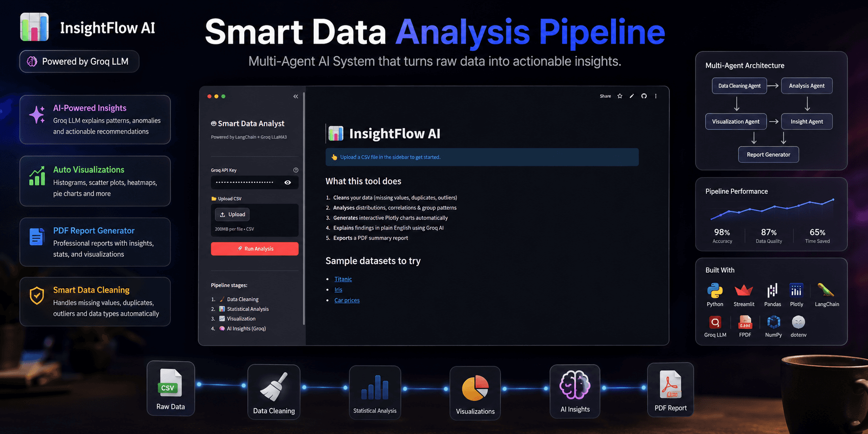Click the Upload button for CSV

tap(232, 214)
